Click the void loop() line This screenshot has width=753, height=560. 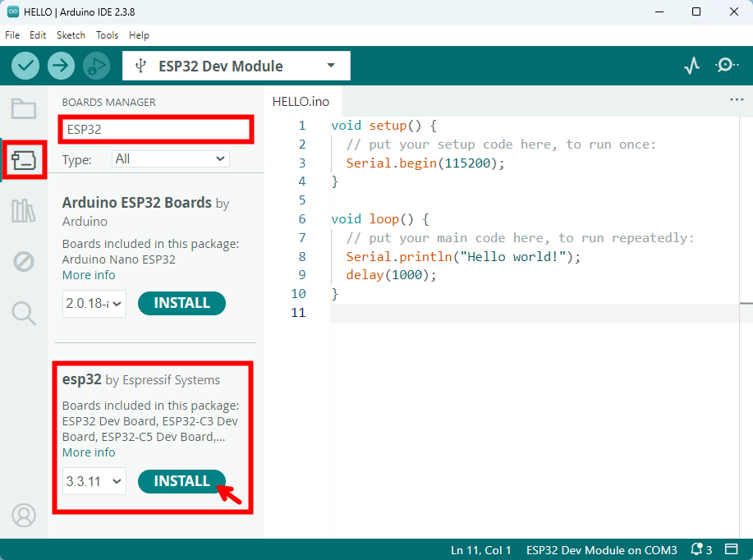380,219
